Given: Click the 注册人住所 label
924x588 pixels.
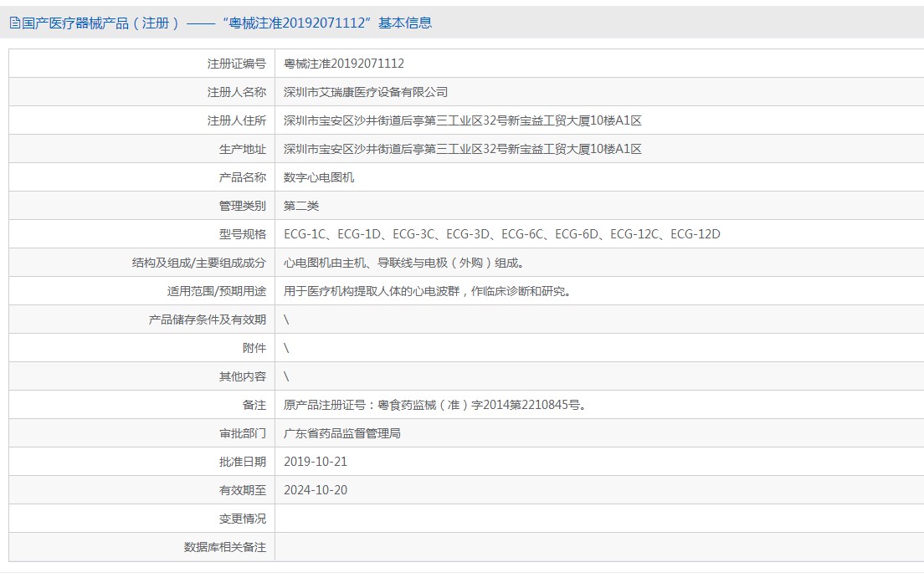Looking at the screenshot, I should (x=236, y=120).
